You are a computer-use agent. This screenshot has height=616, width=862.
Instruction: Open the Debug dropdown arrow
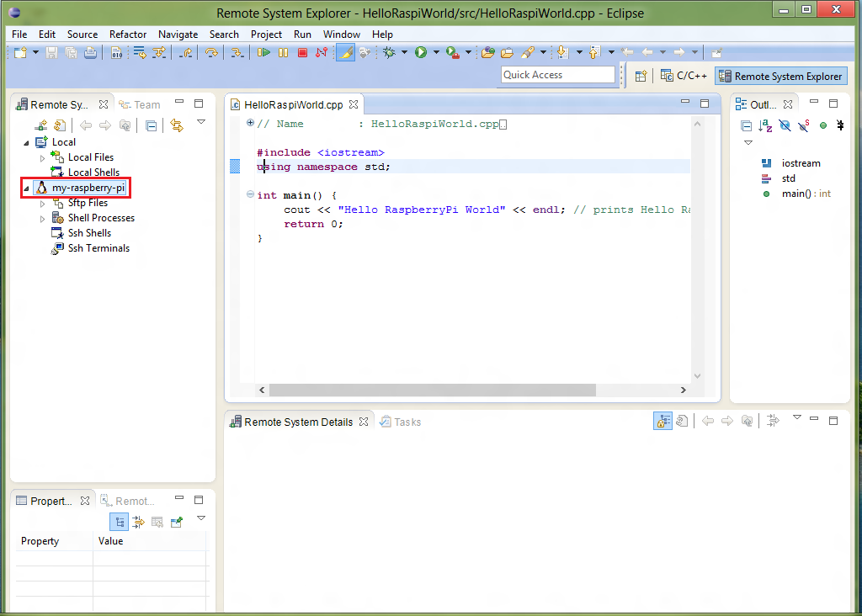point(405,53)
